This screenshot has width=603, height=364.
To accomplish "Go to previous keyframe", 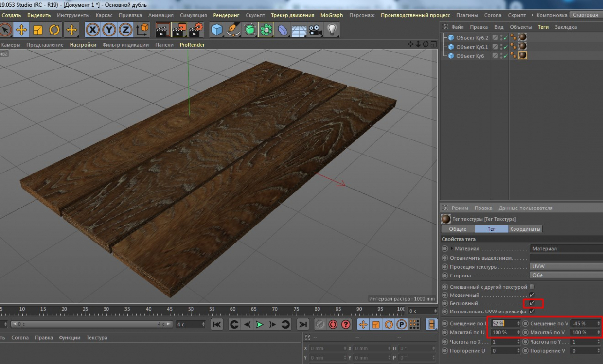I will (234, 324).
